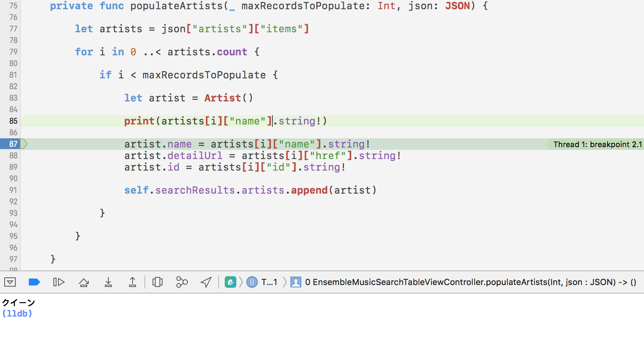Click line number 91 to add breakpoint

tap(13, 190)
